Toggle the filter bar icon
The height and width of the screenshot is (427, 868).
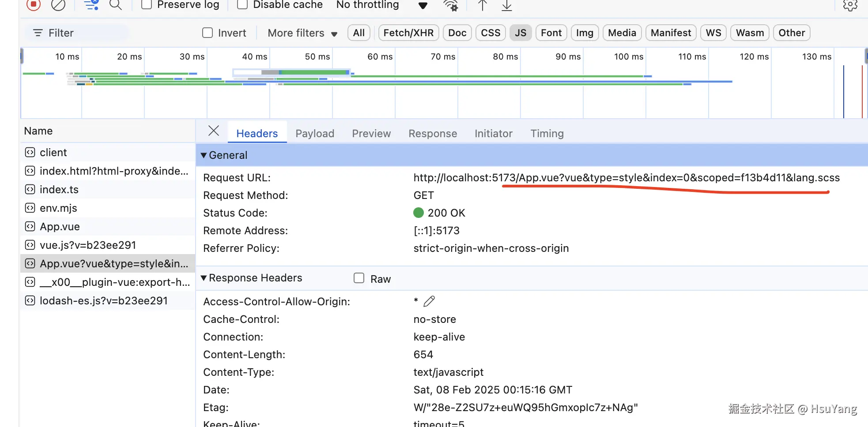91,4
